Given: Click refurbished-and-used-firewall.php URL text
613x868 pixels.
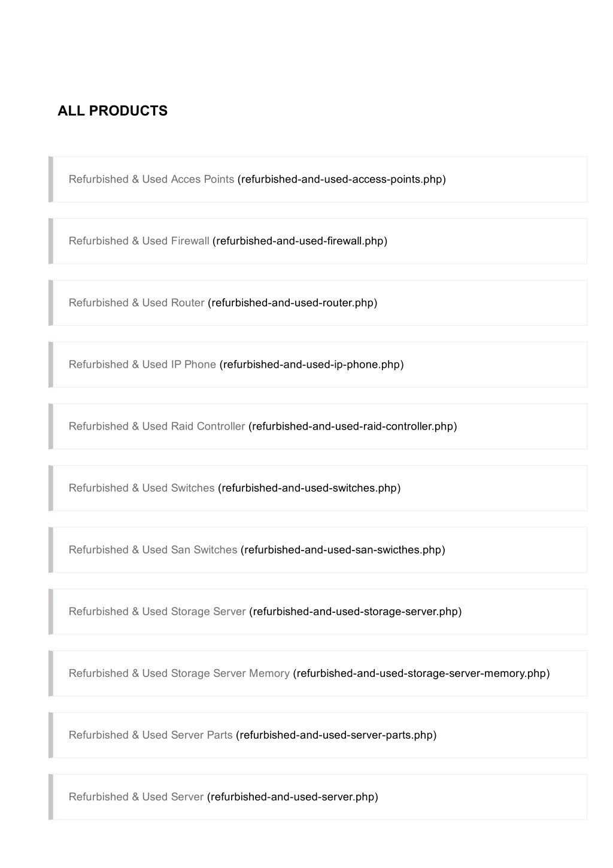Looking at the screenshot, I should click(300, 241).
